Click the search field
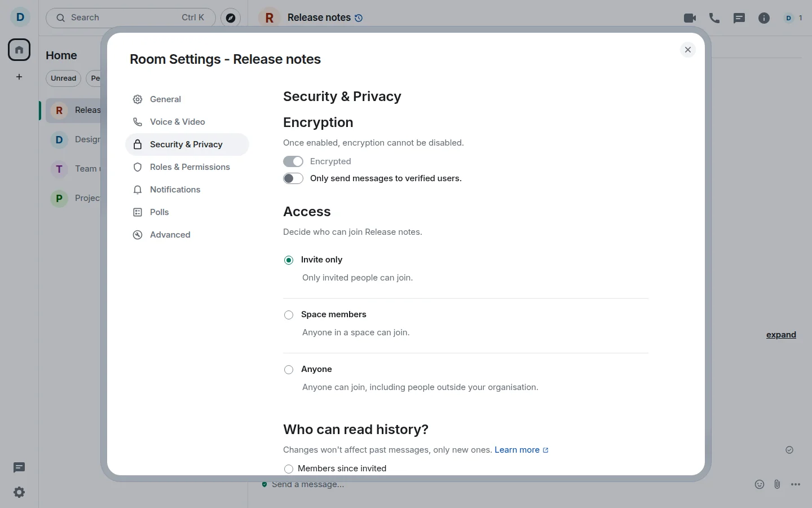Screen dimensions: 812x508 pyautogui.click(x=131, y=18)
